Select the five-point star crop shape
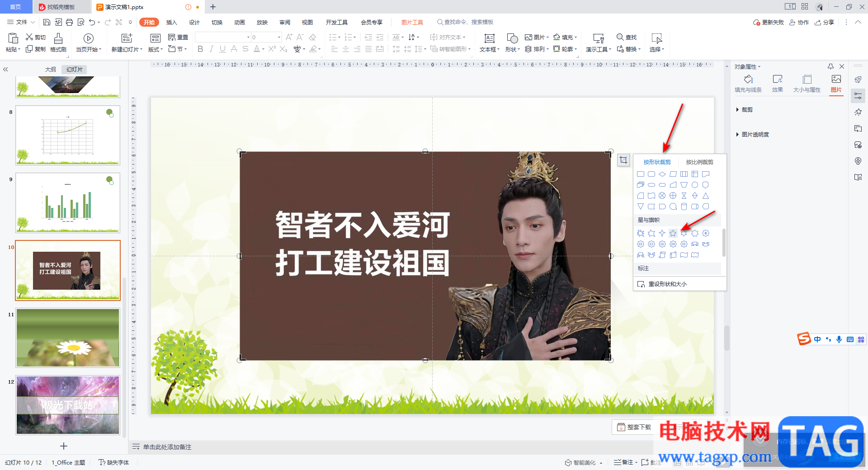 [x=673, y=233]
